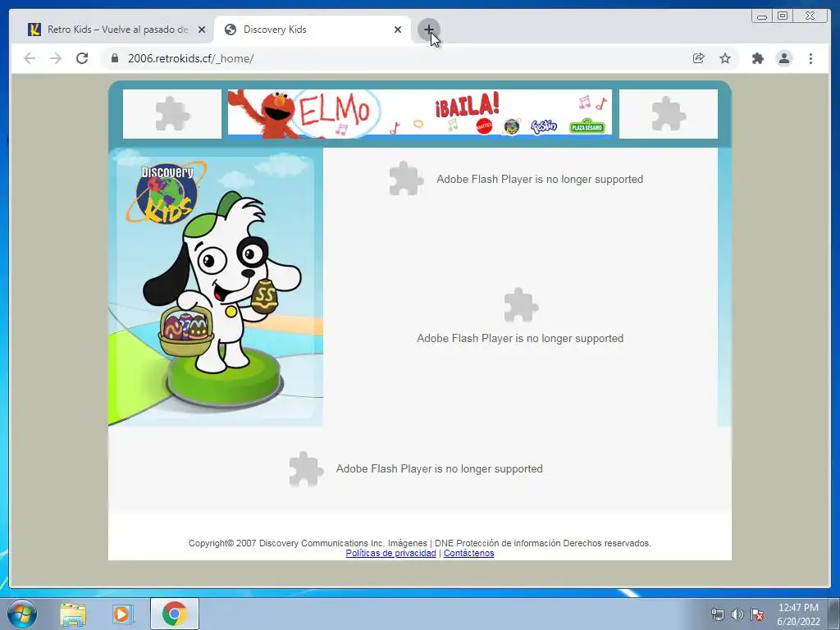Screen dimensions: 840x630
Task: Click the Copyright 2007 Discovery Communications text
Action: click(x=419, y=543)
